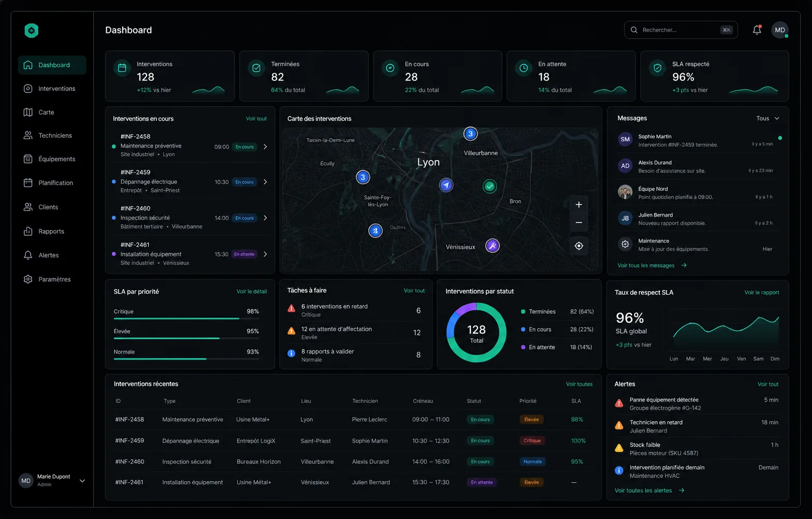The width and height of the screenshot is (812, 519).
Task: Click the MD user avatar in header
Action: click(780, 30)
